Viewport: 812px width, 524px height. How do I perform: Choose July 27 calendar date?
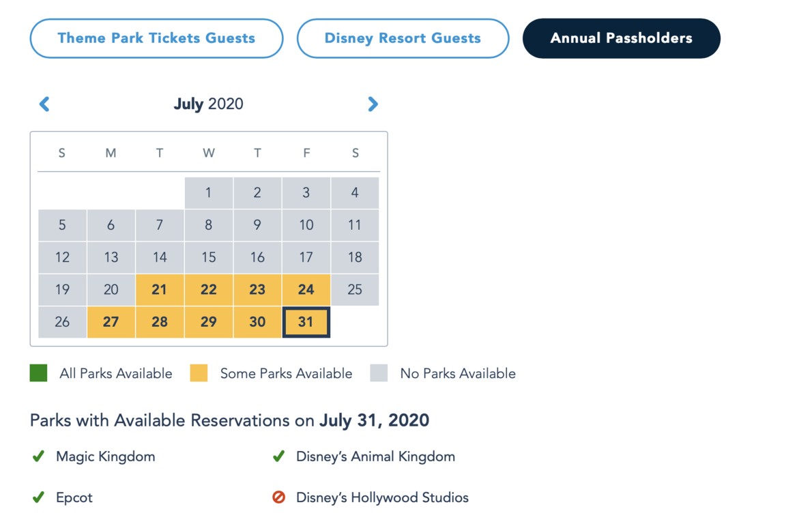(111, 322)
